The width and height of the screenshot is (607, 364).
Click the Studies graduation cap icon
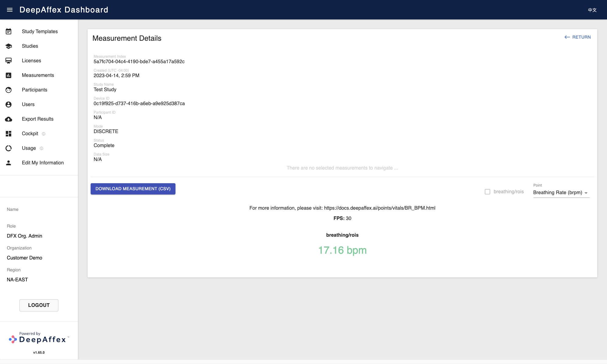9,46
